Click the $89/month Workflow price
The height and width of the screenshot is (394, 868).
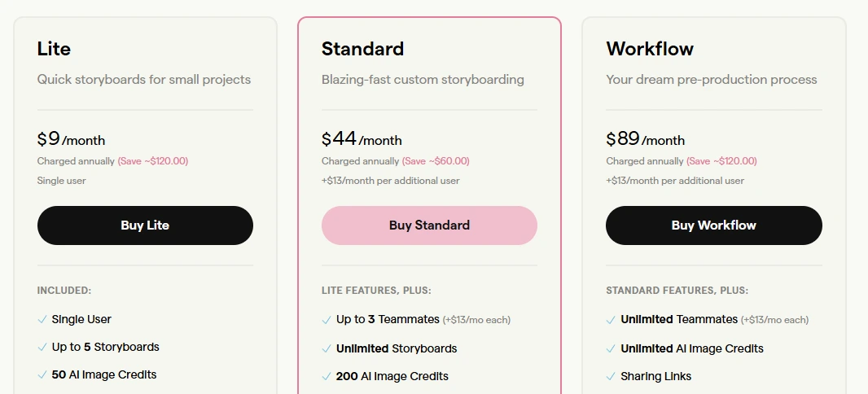click(646, 139)
